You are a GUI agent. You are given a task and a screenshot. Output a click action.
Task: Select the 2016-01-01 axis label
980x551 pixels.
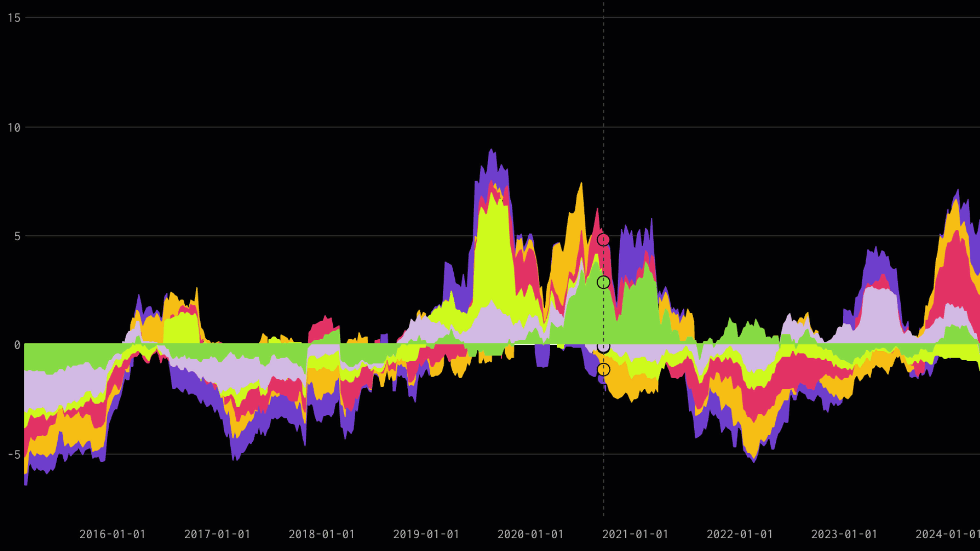pyautogui.click(x=113, y=535)
